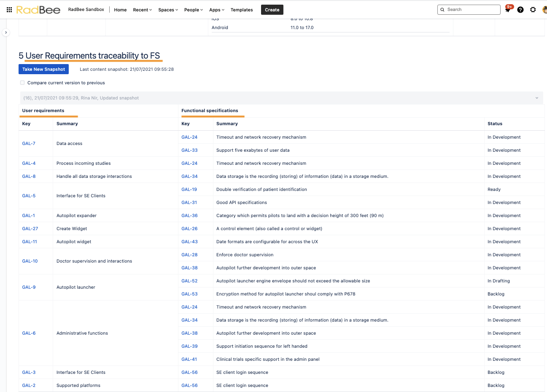This screenshot has height=392, width=547.
Task: Click the RadBee logo
Action: click(x=38, y=10)
